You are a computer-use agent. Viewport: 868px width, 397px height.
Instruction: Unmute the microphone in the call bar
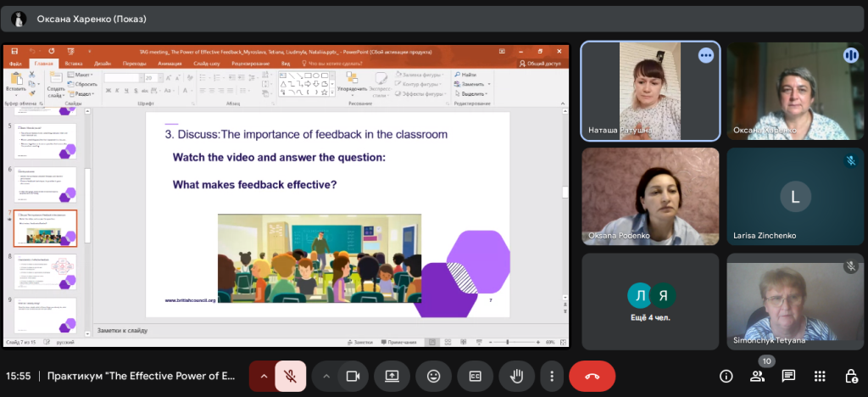coord(290,376)
